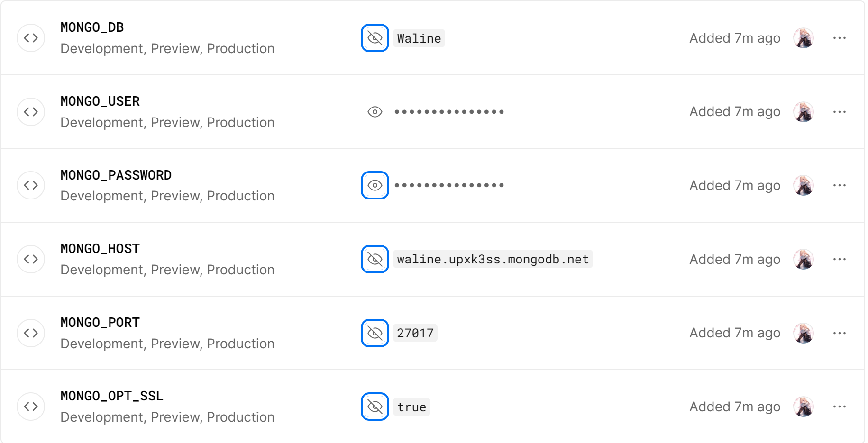Click the avatar next to MONGO_DB
This screenshot has height=443, width=868.
[x=803, y=38]
